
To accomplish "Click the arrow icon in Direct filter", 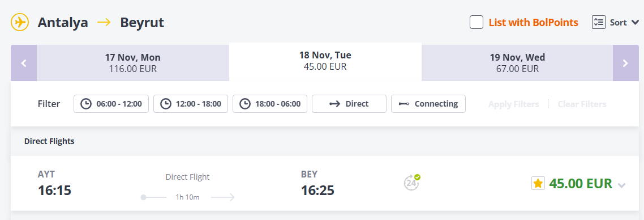I will (334, 104).
